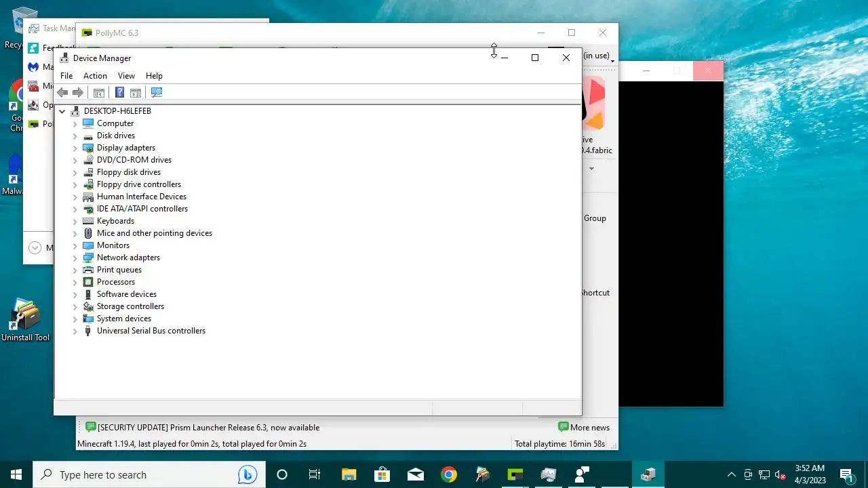Click the Back arrow in Device Manager toolbar
The height and width of the screenshot is (488, 868).
point(62,92)
